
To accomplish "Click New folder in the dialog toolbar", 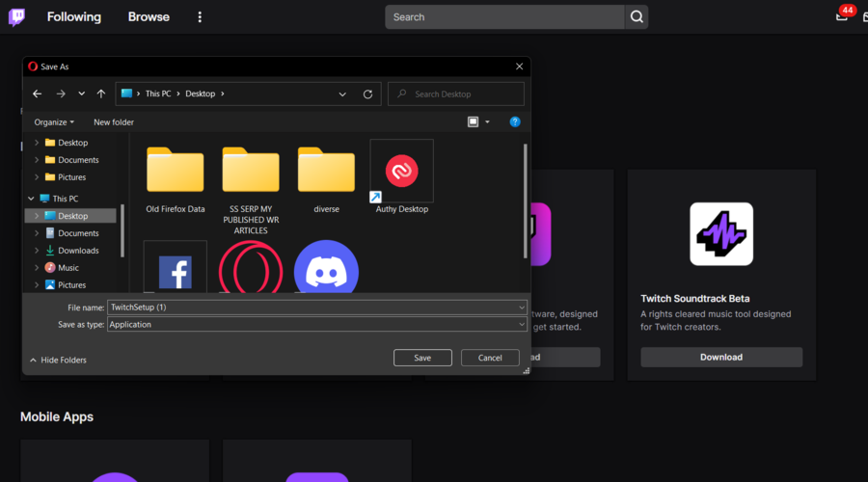I will point(114,122).
